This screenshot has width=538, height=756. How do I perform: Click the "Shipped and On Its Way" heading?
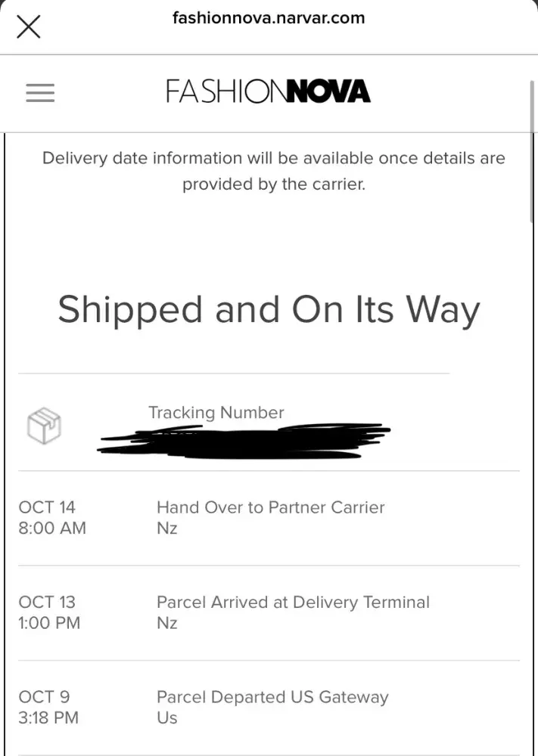pyautogui.click(x=269, y=310)
